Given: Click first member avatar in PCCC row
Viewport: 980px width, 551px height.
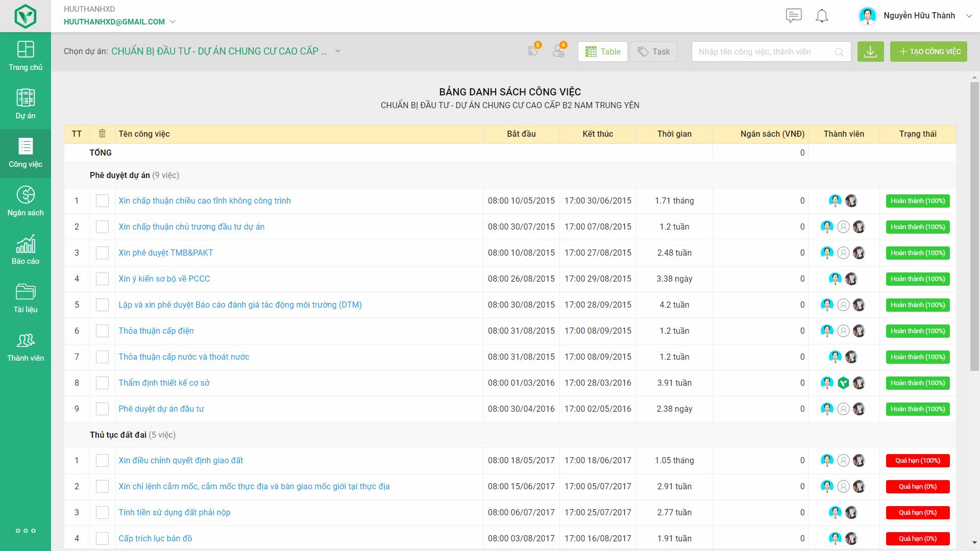Looking at the screenshot, I should tap(835, 279).
